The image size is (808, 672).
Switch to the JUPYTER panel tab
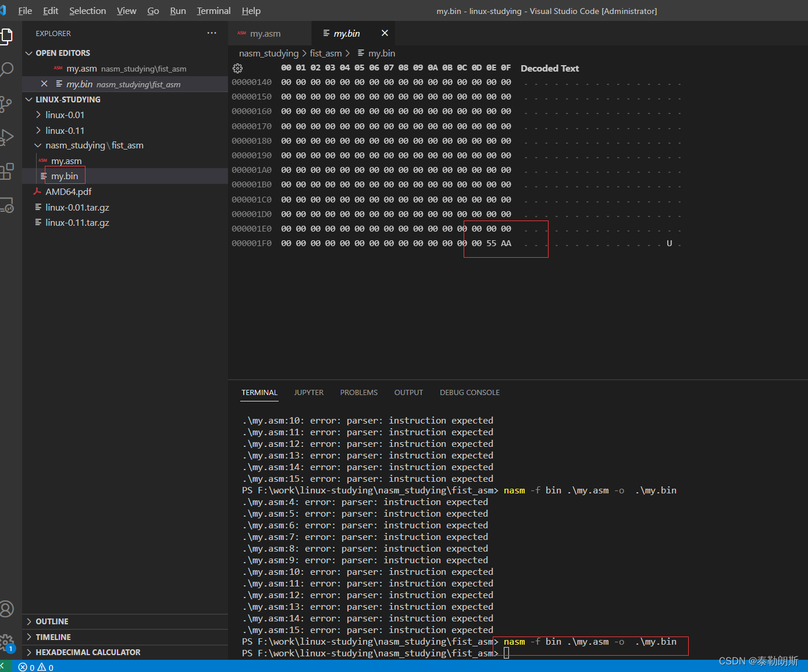tap(308, 392)
